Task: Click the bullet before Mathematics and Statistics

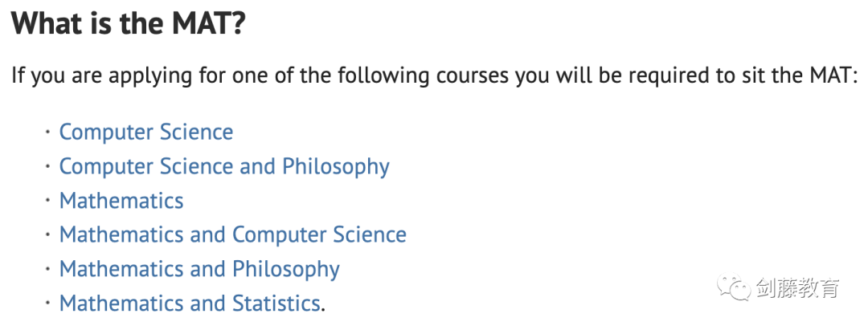Action: point(48,304)
